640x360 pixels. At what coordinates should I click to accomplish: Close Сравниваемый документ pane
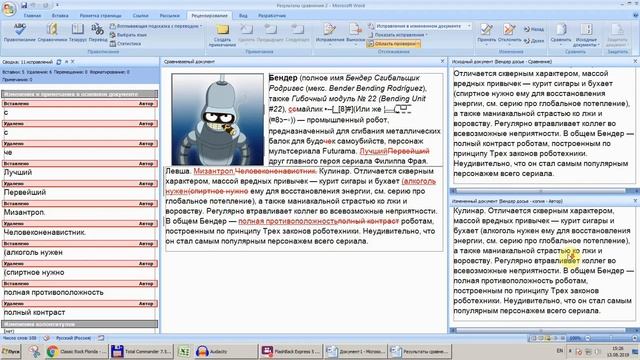point(442,61)
